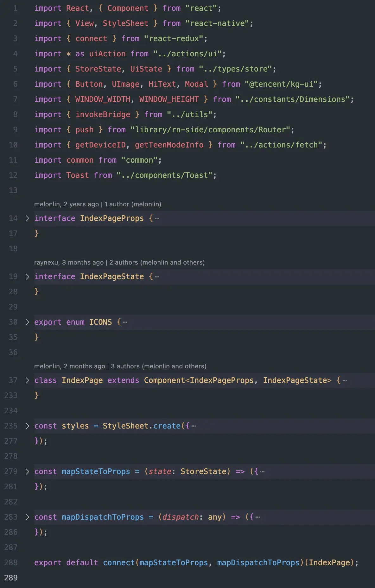Unfold the ICONS enum block
The width and height of the screenshot is (375, 588).
[x=27, y=322]
